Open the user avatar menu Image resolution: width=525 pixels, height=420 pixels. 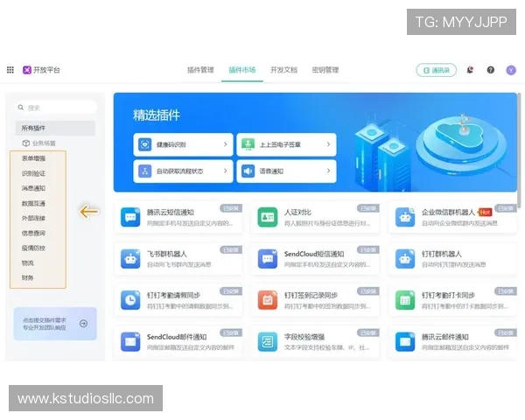click(511, 70)
